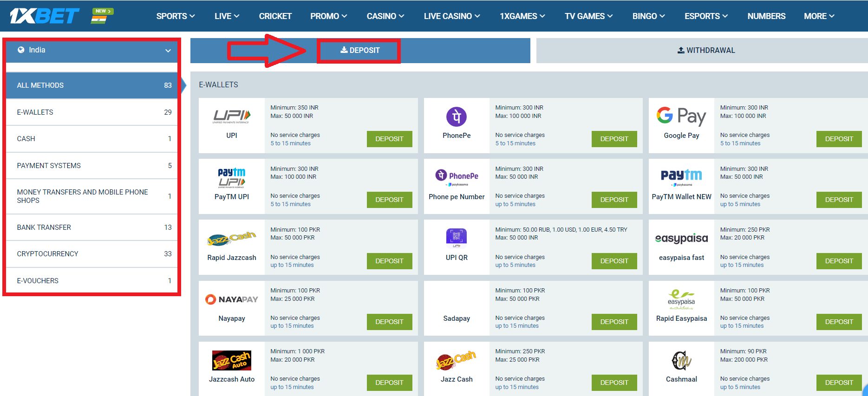This screenshot has width=868, height=396.
Task: Select E-WALLETS category in sidebar
Action: coord(91,112)
